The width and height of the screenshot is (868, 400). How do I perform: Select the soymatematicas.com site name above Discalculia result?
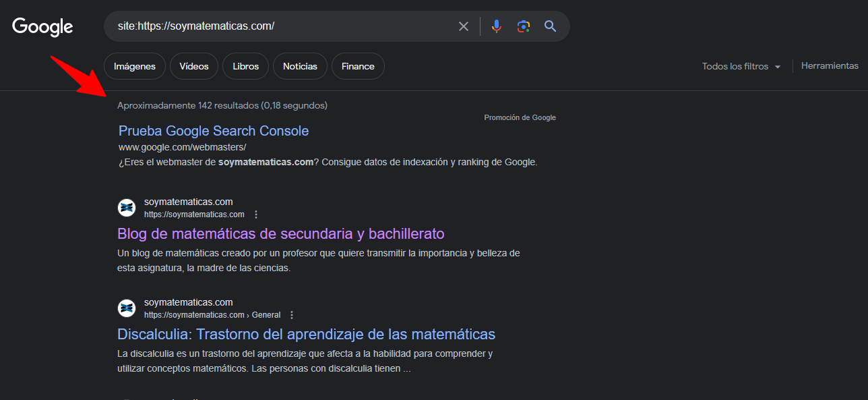[x=189, y=302]
